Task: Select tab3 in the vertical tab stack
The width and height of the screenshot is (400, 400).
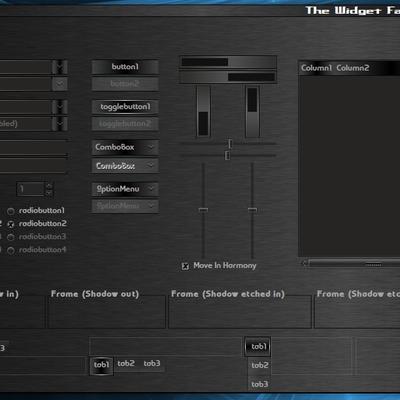Action: pyautogui.click(x=260, y=385)
